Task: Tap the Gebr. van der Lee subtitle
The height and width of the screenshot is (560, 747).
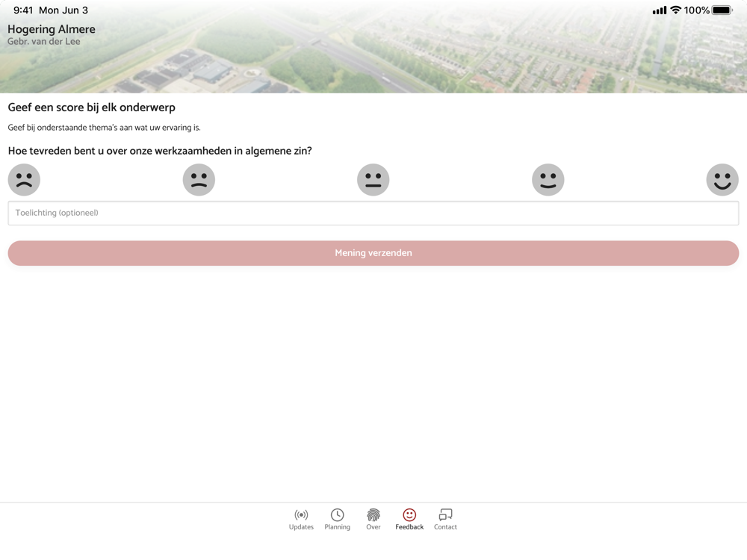Action: (44, 41)
